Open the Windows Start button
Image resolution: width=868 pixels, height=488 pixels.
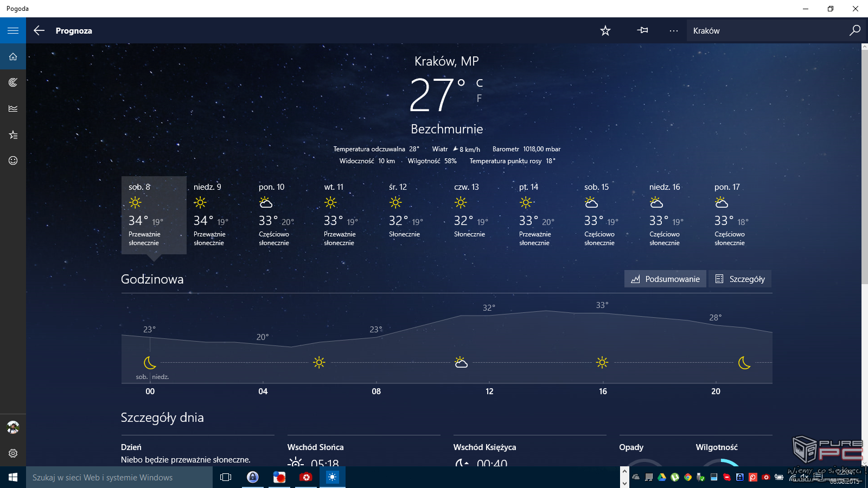(x=13, y=477)
